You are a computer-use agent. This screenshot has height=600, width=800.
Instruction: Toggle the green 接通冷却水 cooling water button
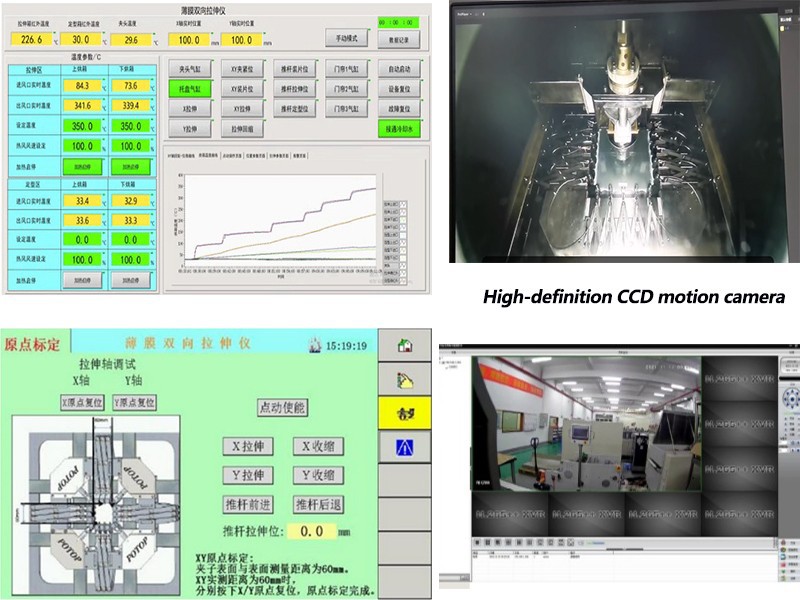point(400,129)
